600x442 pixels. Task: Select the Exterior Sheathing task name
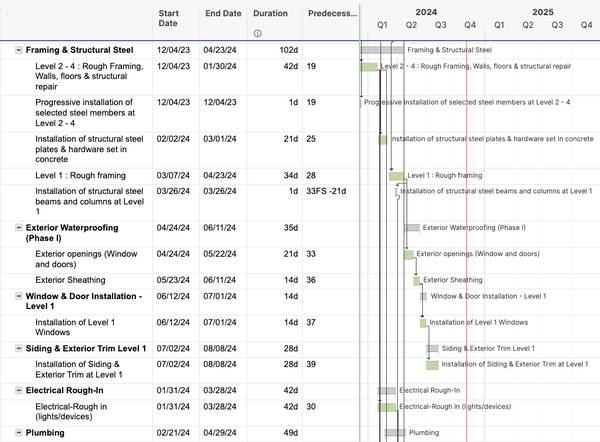70,280
